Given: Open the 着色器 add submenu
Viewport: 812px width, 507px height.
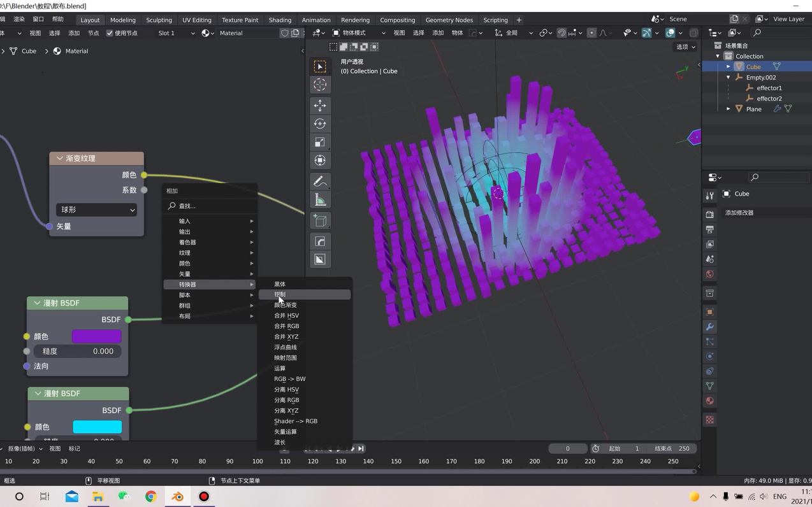Looking at the screenshot, I should [x=210, y=242].
